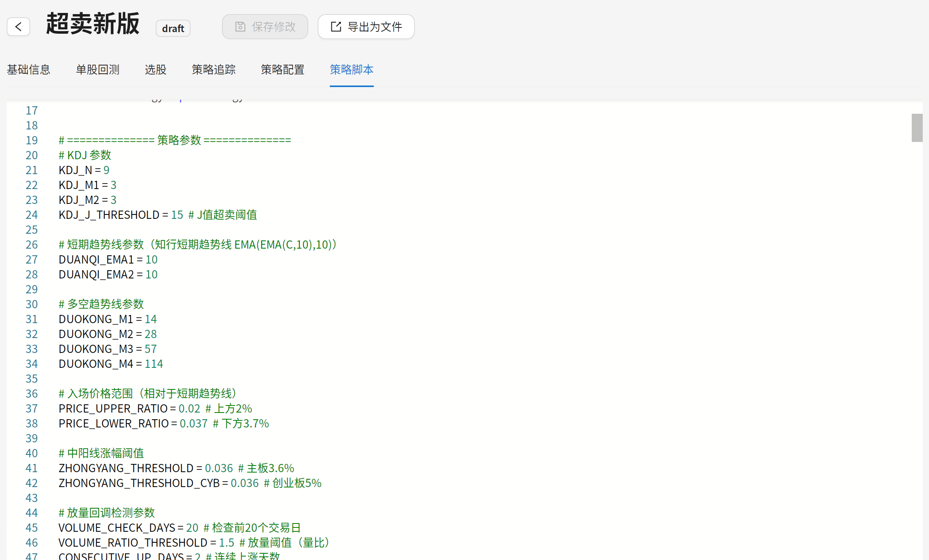Click the back arrow icon
The width and height of the screenshot is (929, 560).
[x=18, y=26]
